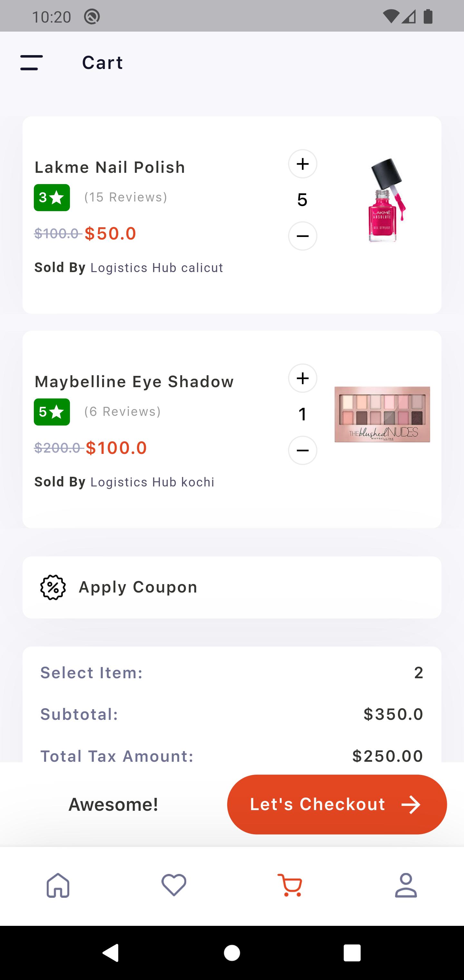Tap the 5-star rating badge
The image size is (464, 980).
(x=52, y=412)
